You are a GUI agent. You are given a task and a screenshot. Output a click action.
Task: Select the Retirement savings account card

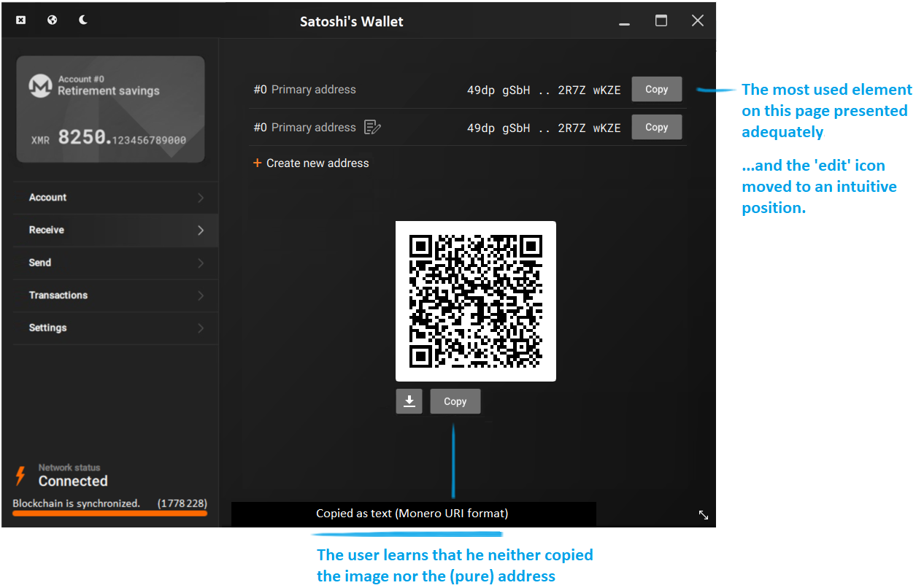click(x=110, y=109)
